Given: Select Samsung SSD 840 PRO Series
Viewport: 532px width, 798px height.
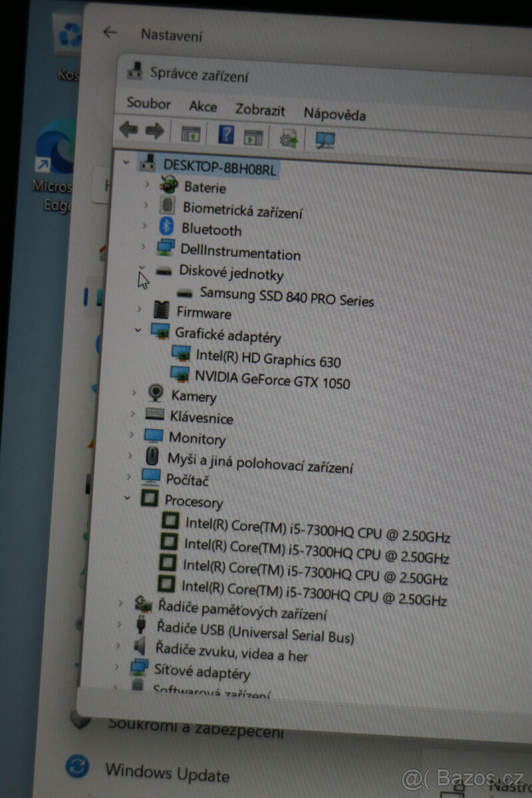Looking at the screenshot, I should [x=287, y=296].
